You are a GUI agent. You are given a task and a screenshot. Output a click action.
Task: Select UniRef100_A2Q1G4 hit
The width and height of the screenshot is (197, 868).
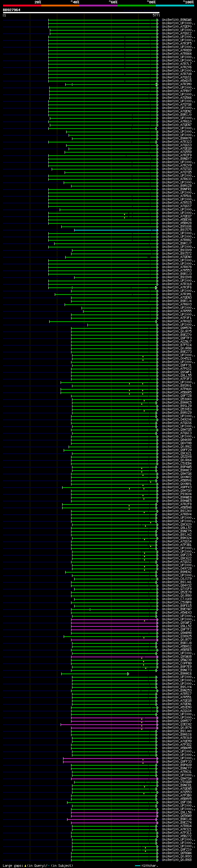pos(177,711)
